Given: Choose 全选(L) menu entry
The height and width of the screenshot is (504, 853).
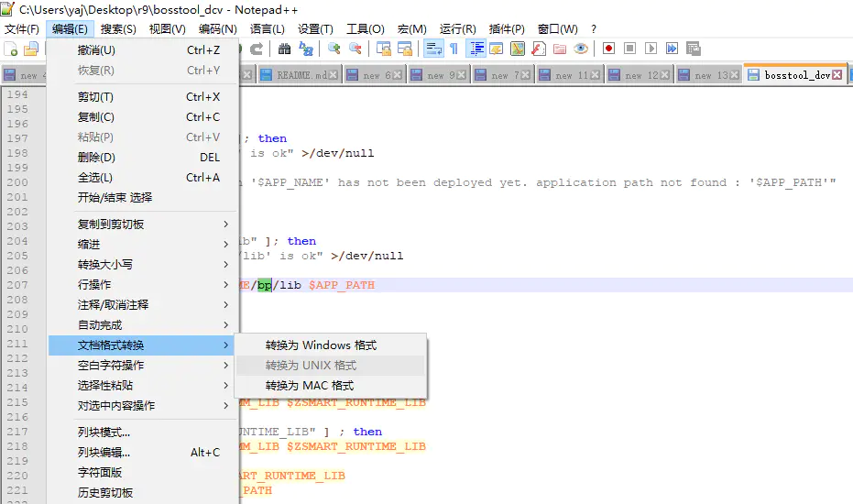Looking at the screenshot, I should point(143,178).
